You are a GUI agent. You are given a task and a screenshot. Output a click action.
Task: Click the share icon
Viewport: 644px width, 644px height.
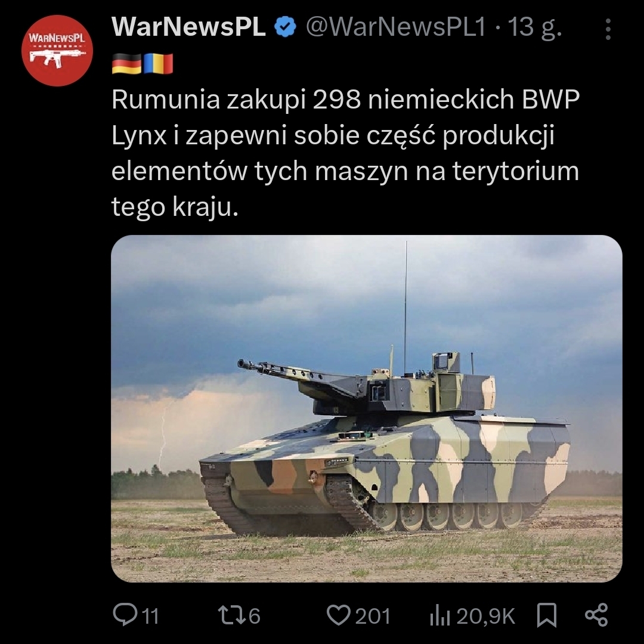point(596,615)
